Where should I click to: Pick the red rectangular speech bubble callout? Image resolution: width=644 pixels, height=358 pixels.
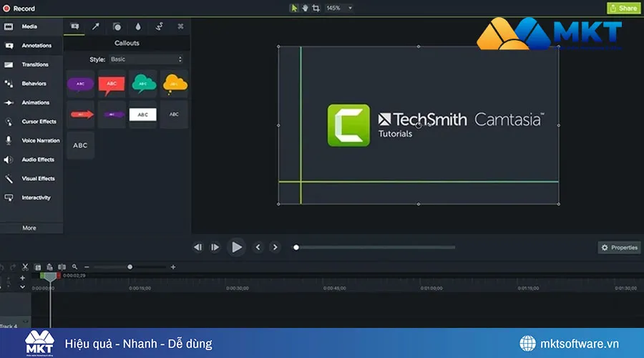(x=112, y=84)
